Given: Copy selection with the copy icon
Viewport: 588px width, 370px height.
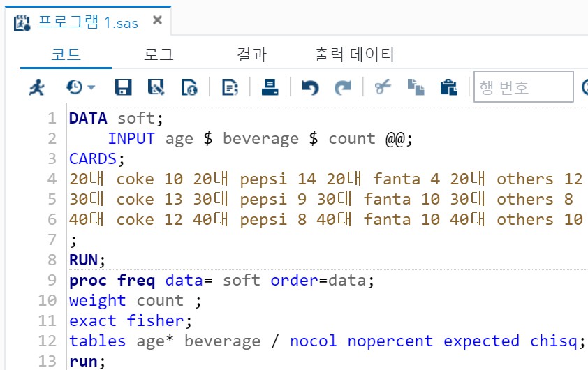Looking at the screenshot, I should 416,87.
